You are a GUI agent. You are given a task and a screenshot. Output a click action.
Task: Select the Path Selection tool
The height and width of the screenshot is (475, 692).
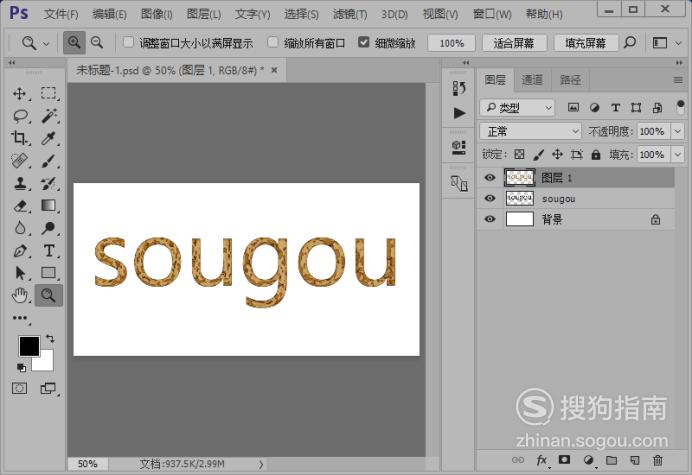[x=19, y=273]
